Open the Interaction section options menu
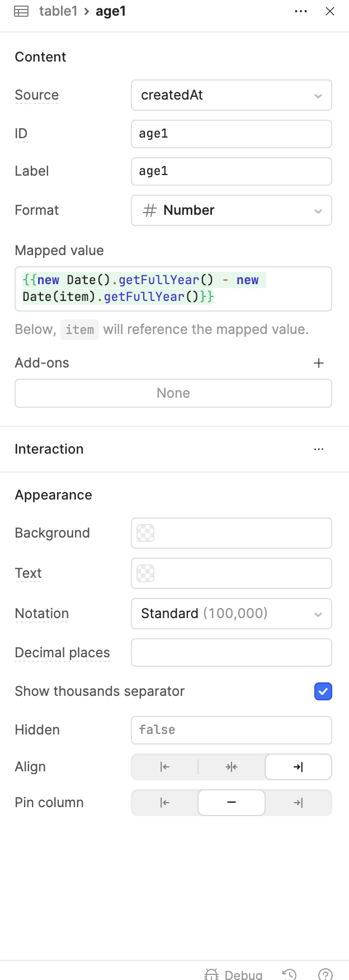Viewport: 349px width, 980px height. click(x=319, y=449)
